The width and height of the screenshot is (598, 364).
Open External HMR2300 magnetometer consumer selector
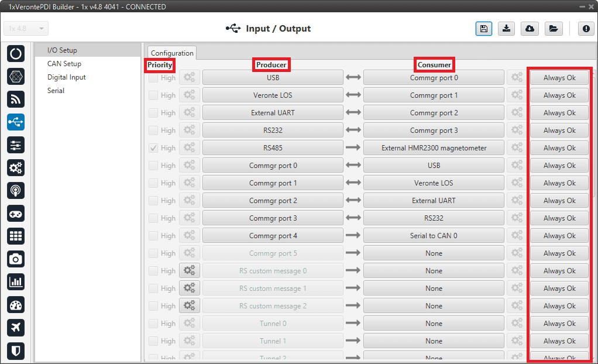pyautogui.click(x=434, y=148)
